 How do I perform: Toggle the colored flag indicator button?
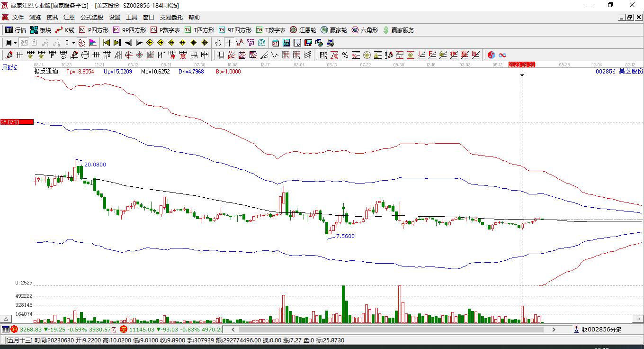pos(93,43)
